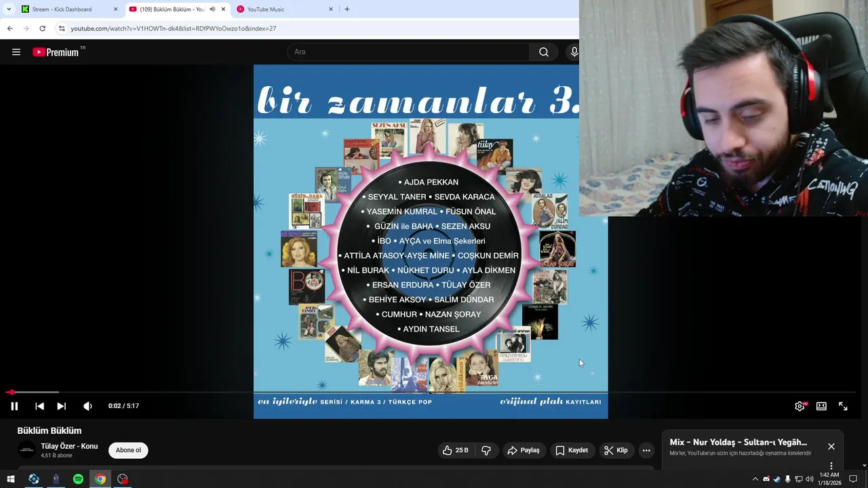Create a clip with the Klip button
Screen dimensions: 868x488
[x=616, y=450]
